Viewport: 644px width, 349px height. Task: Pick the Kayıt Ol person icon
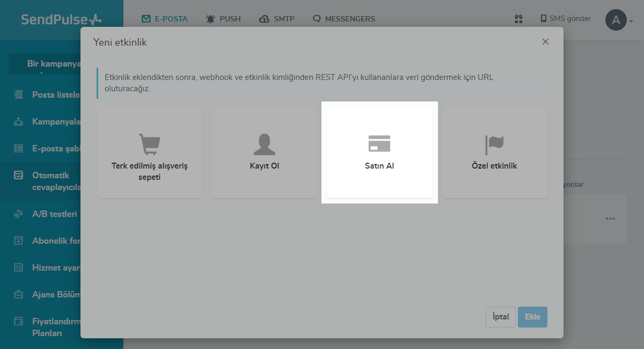pyautogui.click(x=264, y=144)
